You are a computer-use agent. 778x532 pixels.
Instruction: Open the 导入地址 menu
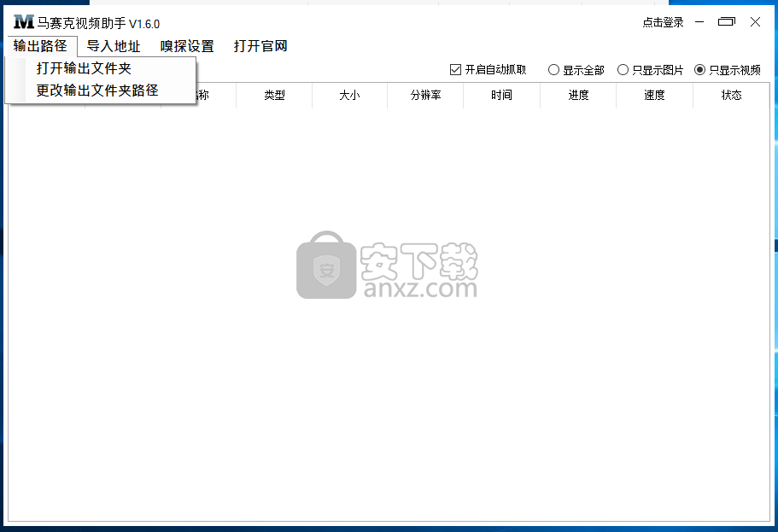click(x=114, y=46)
